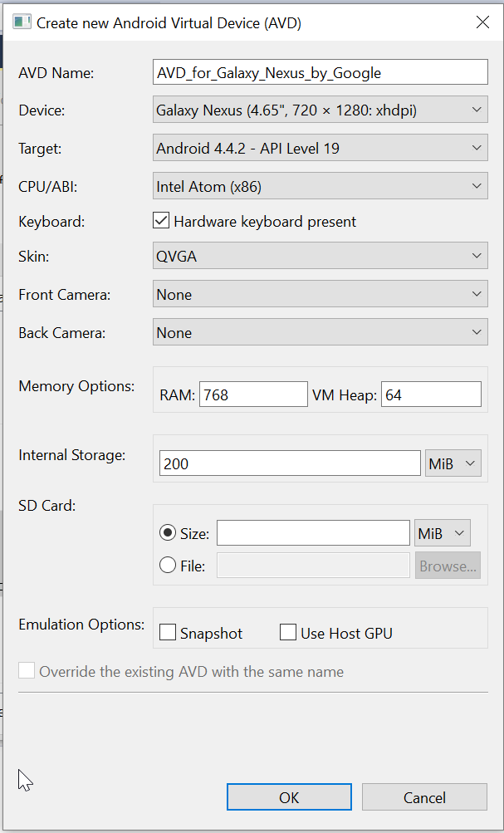Change the SD Card size unit dropdown
The image size is (504, 833).
tap(442, 533)
